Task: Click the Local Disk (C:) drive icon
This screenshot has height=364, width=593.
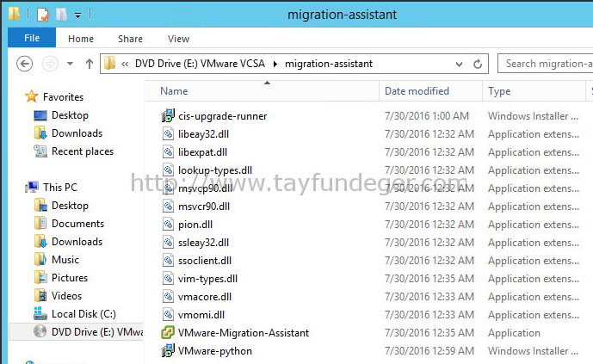Action: (x=40, y=313)
